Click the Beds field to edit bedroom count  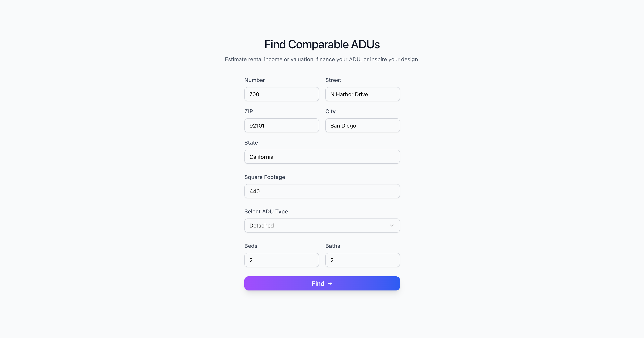(282, 260)
